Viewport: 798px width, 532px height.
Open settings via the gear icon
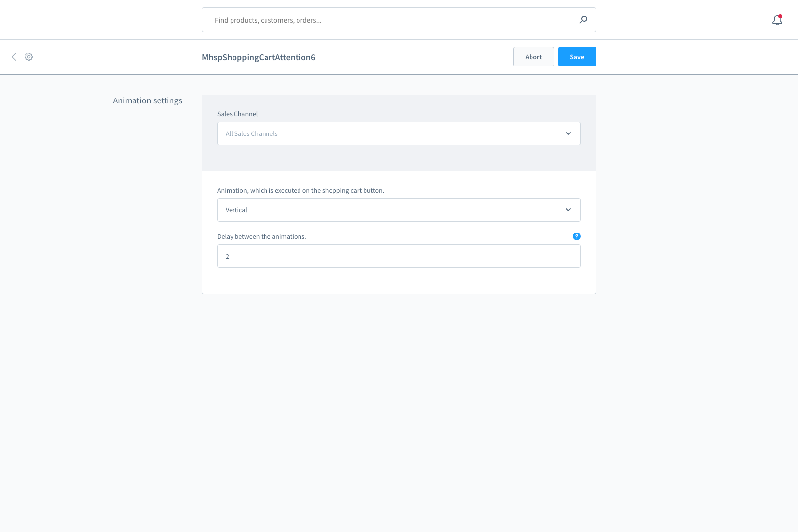click(x=29, y=57)
